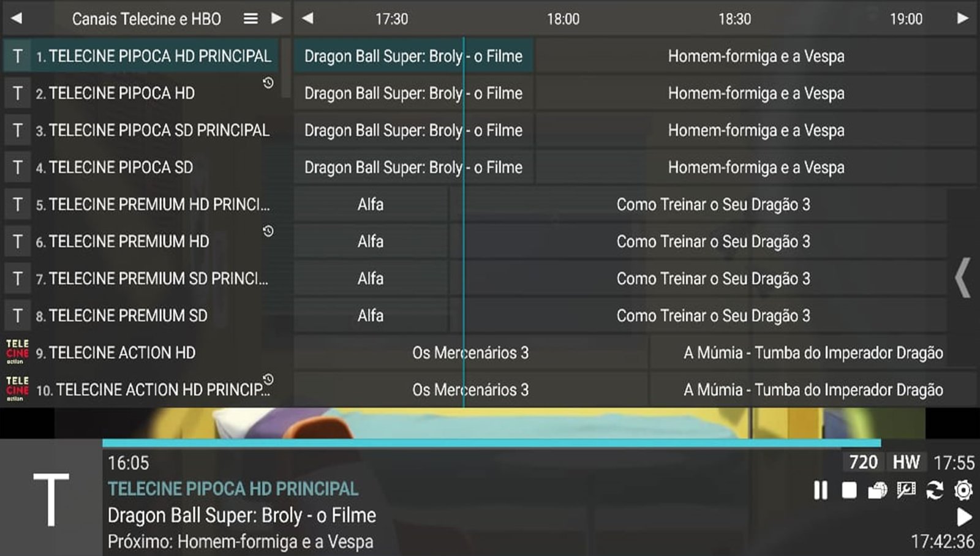This screenshot has width=980, height=556.
Task: Select channel 3 TELECINE PIPOCA SD PRINCIPAL
Action: tap(141, 130)
